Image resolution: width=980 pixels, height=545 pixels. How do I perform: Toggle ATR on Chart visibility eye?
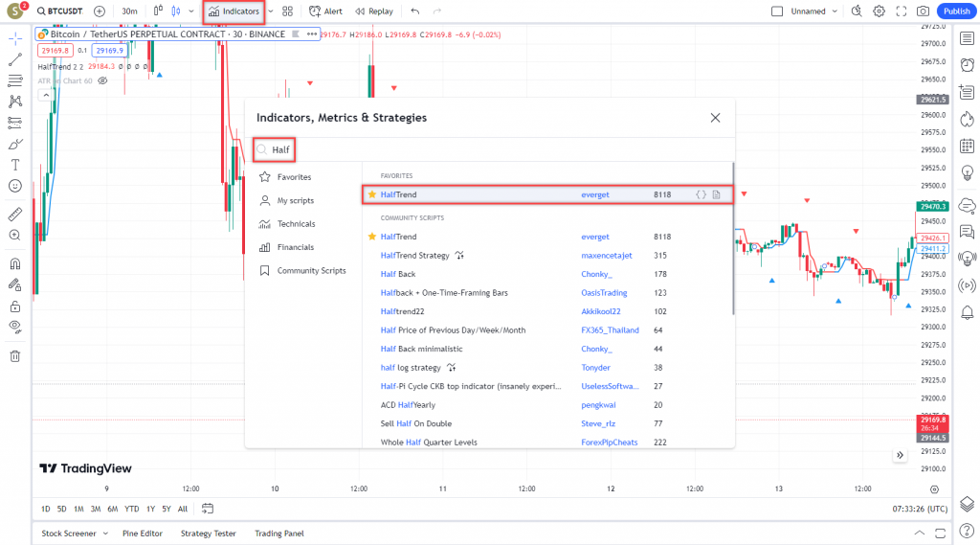coord(103,80)
